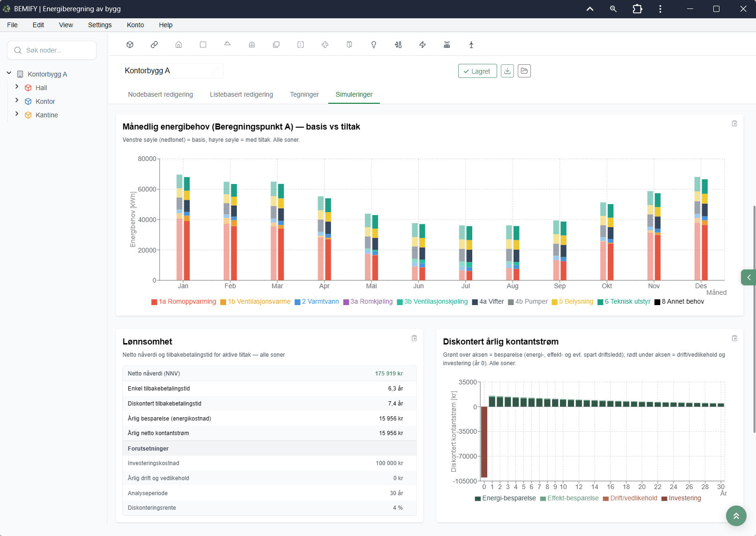Open the folder icon button beside download
This screenshot has height=536, width=756.
524,71
